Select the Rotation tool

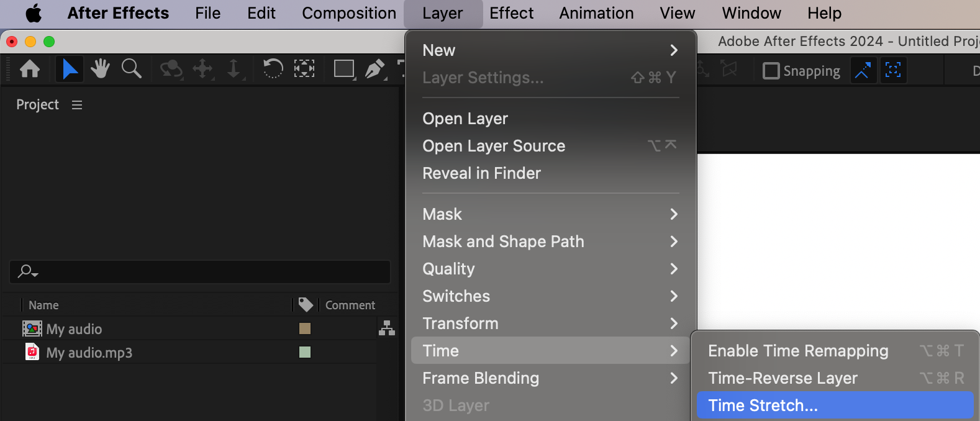(x=273, y=68)
